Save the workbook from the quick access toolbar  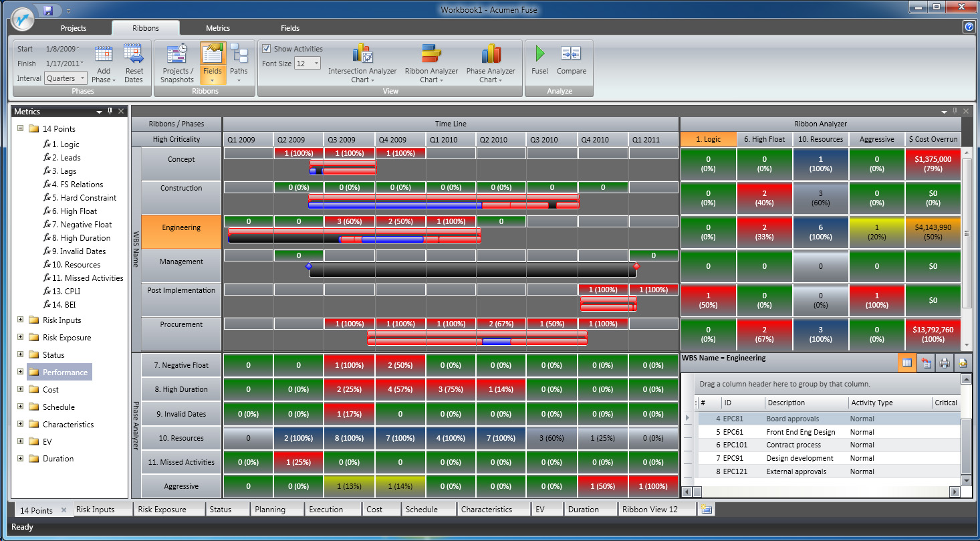pyautogui.click(x=48, y=10)
